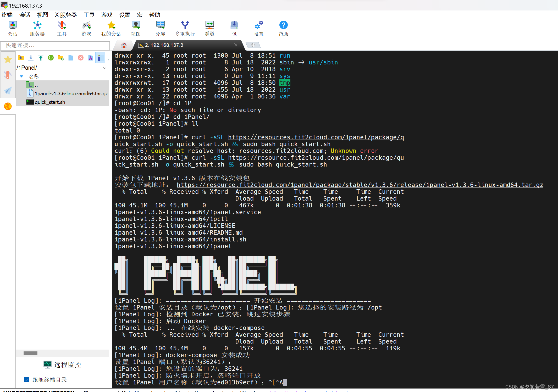Open the X 服务器 menu

(66, 15)
